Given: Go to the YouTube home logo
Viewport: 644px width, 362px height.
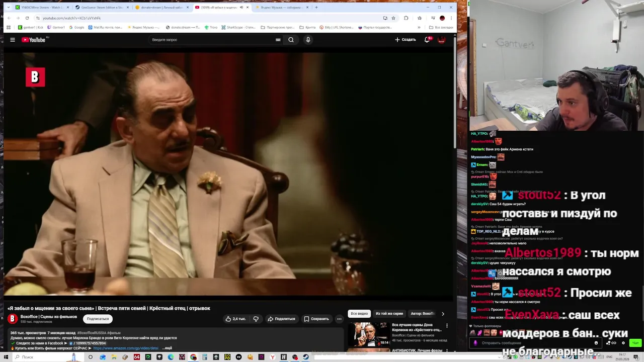Looking at the screenshot, I should coord(34,40).
